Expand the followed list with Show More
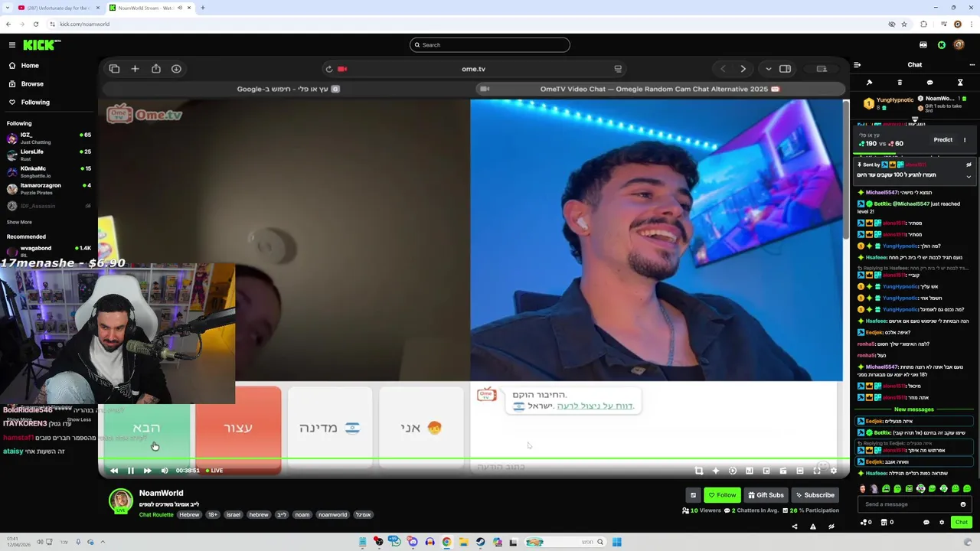Image resolution: width=980 pixels, height=551 pixels. click(x=19, y=222)
